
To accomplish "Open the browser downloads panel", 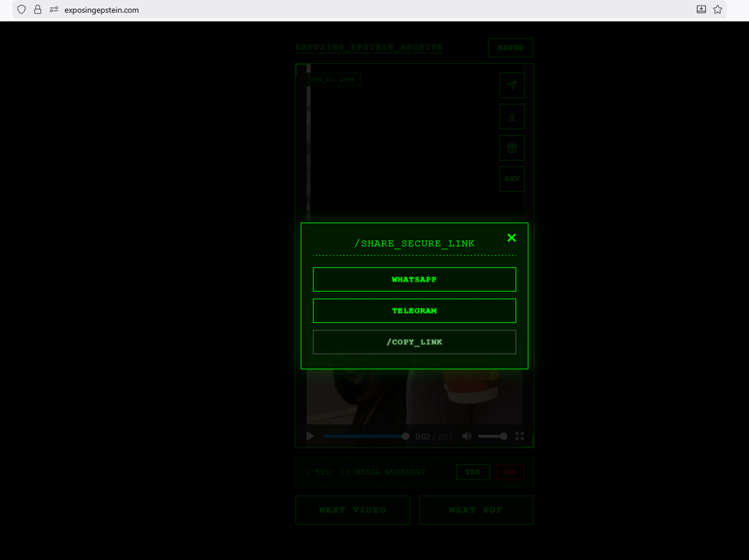I will [701, 10].
